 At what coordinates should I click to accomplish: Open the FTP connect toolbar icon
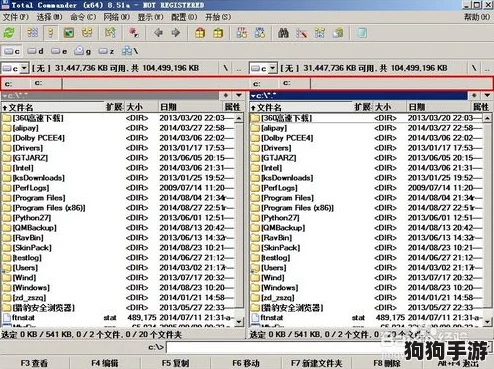coord(242,33)
